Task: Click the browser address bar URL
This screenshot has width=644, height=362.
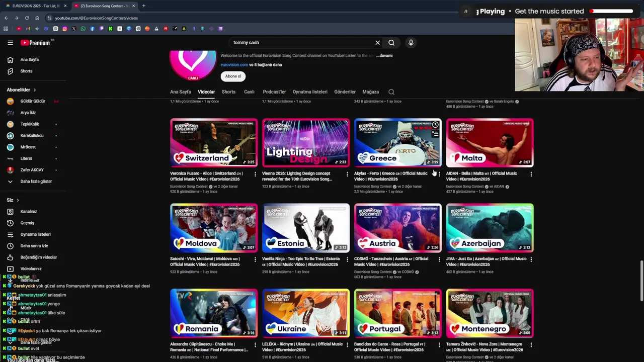Action: click(97, 18)
